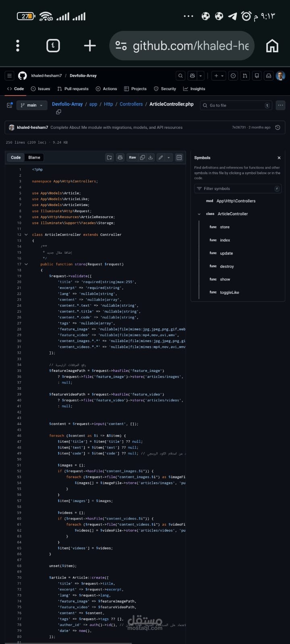
Task: Open the notifications inbox icon
Action: pyautogui.click(x=268, y=76)
